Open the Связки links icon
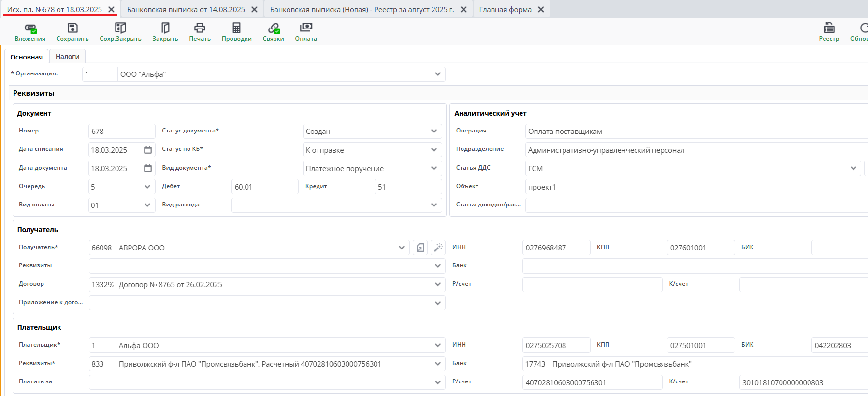This screenshot has width=868, height=396. click(274, 29)
